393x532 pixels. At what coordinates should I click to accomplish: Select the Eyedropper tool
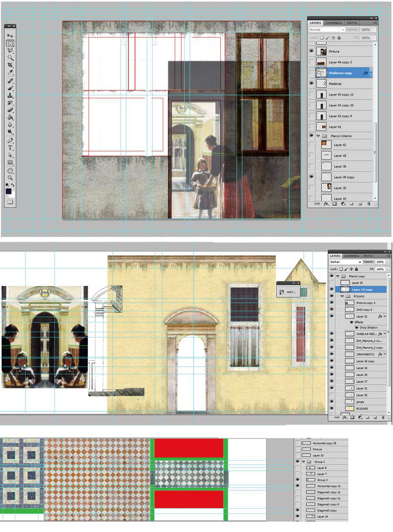click(x=10, y=72)
